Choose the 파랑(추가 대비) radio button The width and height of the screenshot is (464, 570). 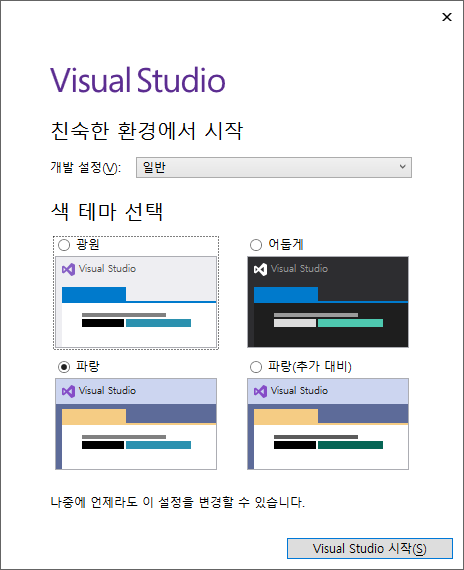coord(256,367)
